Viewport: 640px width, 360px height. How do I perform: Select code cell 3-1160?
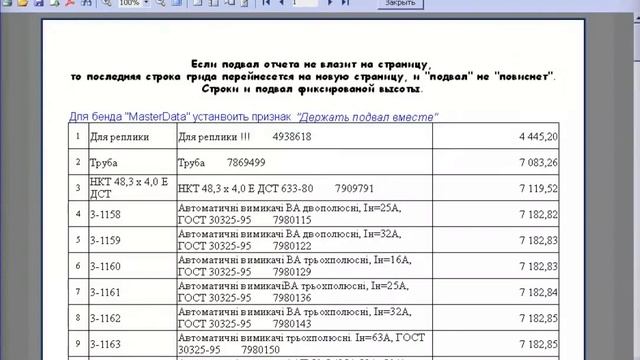tap(133, 266)
